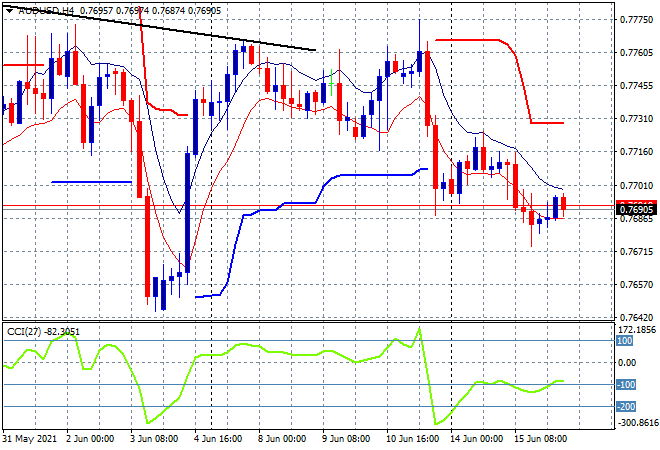The image size is (660, 450).
Task: Click the 0.77750 price axis label
Action: (636, 20)
